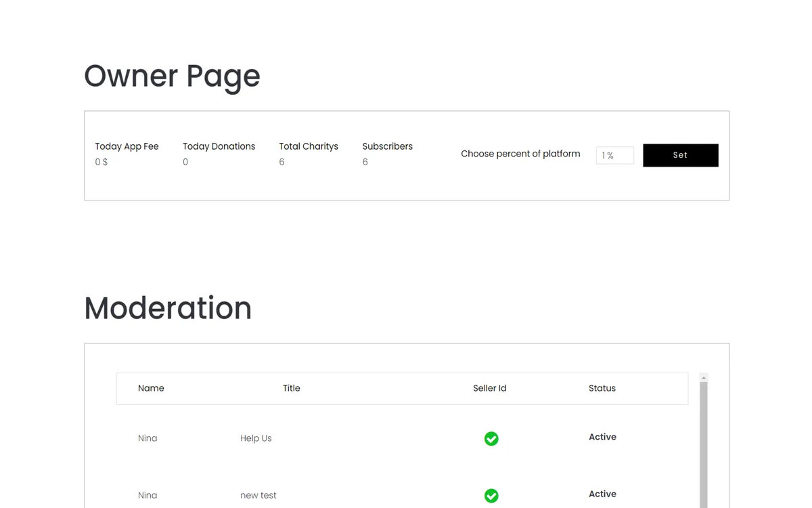Image resolution: width=812 pixels, height=508 pixels.
Task: Click the green checkmark in Help Us row
Action: [x=491, y=439]
